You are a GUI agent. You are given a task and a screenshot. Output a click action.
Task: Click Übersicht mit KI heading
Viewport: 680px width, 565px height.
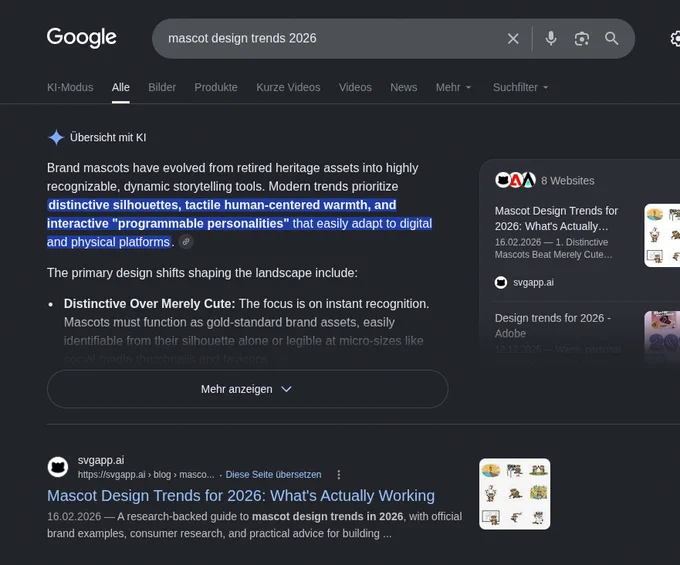[108, 137]
